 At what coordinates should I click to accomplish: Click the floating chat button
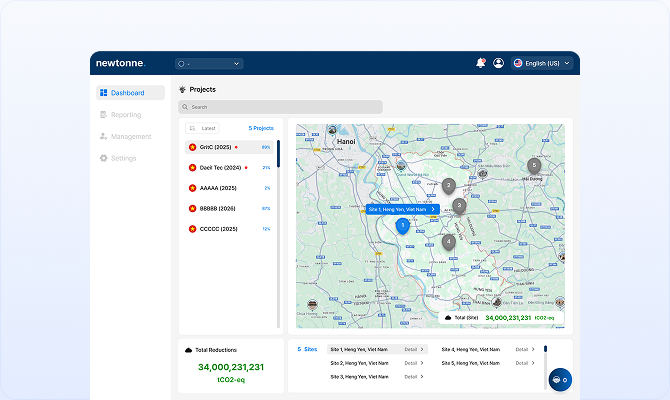[560, 380]
